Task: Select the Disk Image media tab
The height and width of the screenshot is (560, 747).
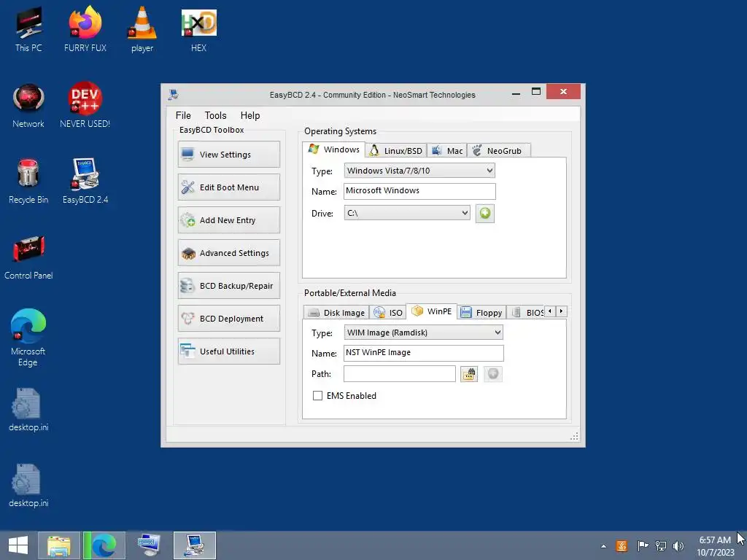Action: pos(336,312)
